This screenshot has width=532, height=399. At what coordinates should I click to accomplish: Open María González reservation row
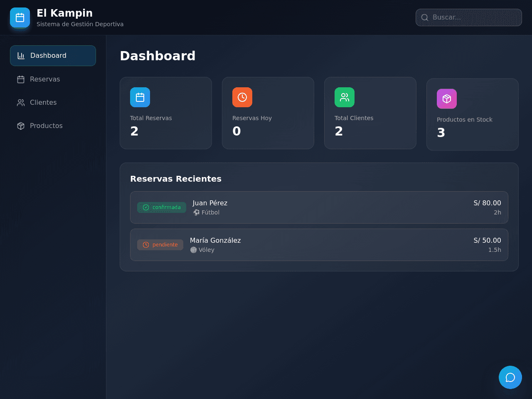(x=319, y=245)
